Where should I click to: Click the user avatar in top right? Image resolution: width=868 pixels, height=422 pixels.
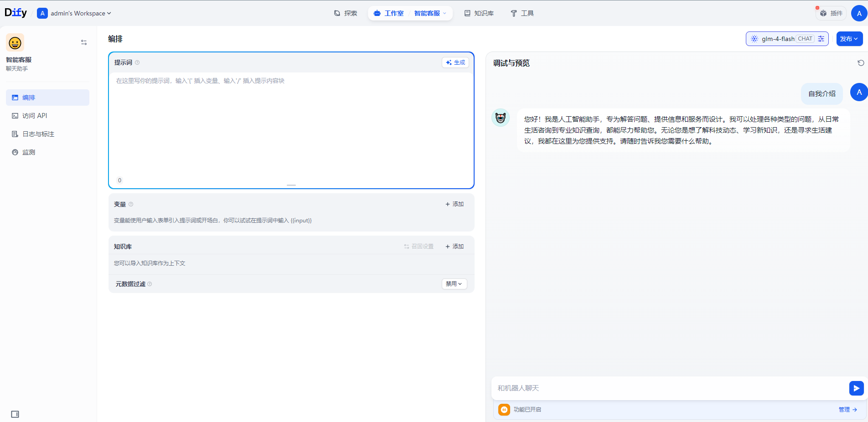click(x=859, y=13)
